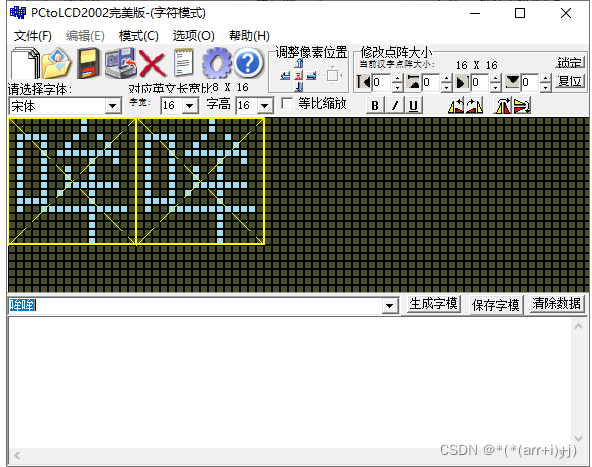This screenshot has height=467, width=592.
Task: Click the left margin value field
Action: [382, 82]
